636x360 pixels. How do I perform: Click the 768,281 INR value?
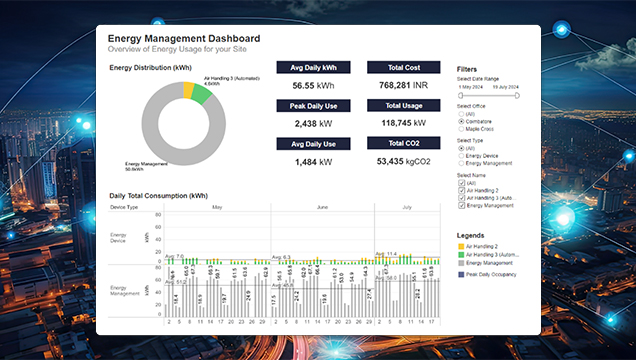(x=404, y=85)
